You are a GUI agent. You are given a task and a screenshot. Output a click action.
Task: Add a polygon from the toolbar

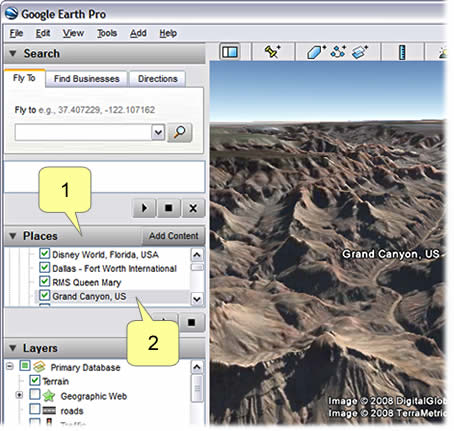316,52
